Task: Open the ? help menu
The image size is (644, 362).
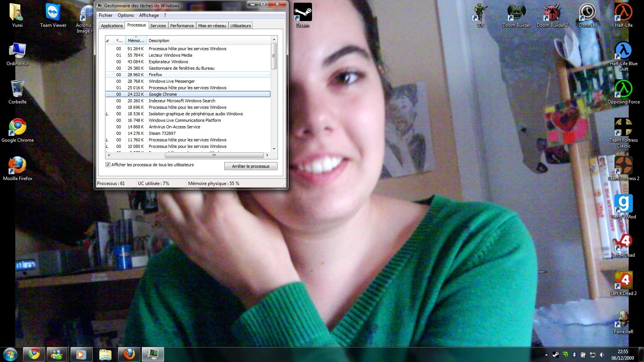Action: [x=165, y=15]
